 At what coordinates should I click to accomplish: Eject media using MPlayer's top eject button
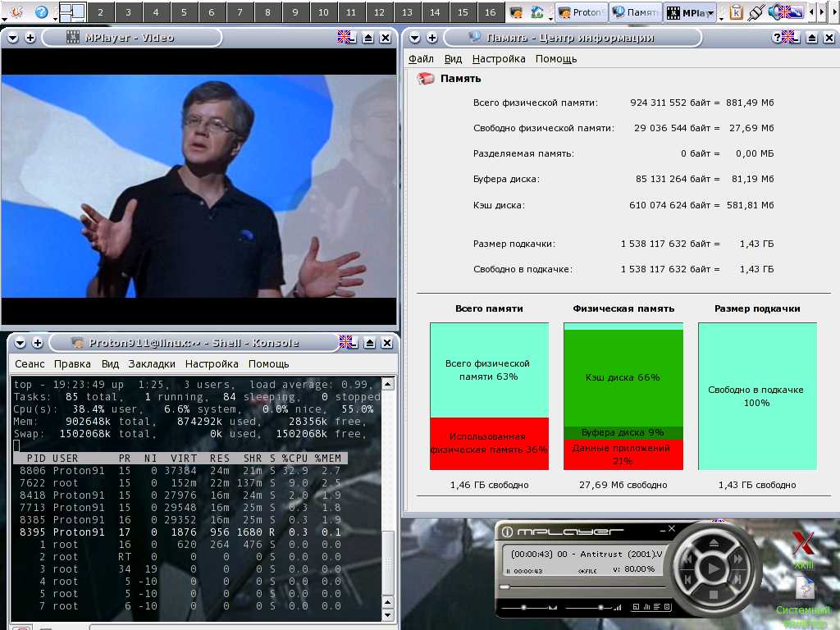tap(713, 543)
